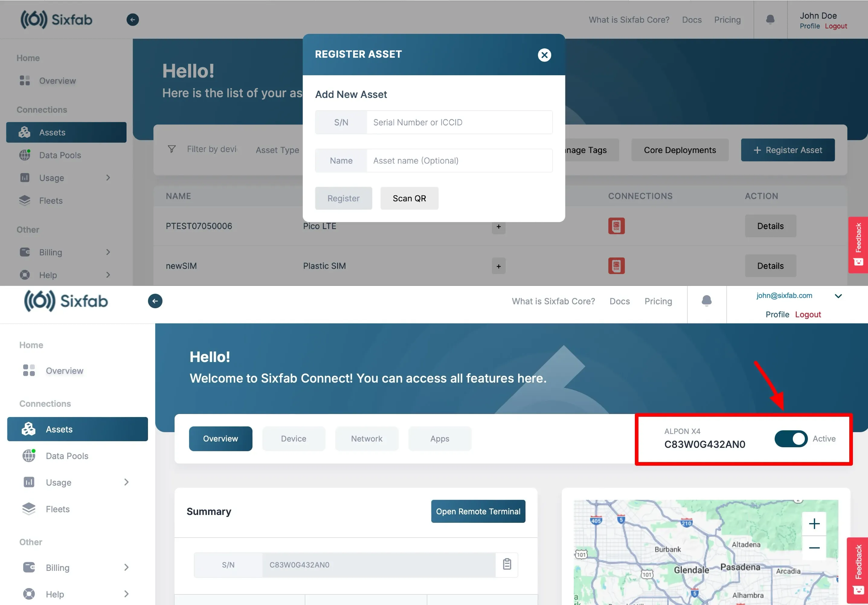Image resolution: width=868 pixels, height=605 pixels.
Task: Expand Billing chevron in bottom sidebar
Action: pos(126,567)
